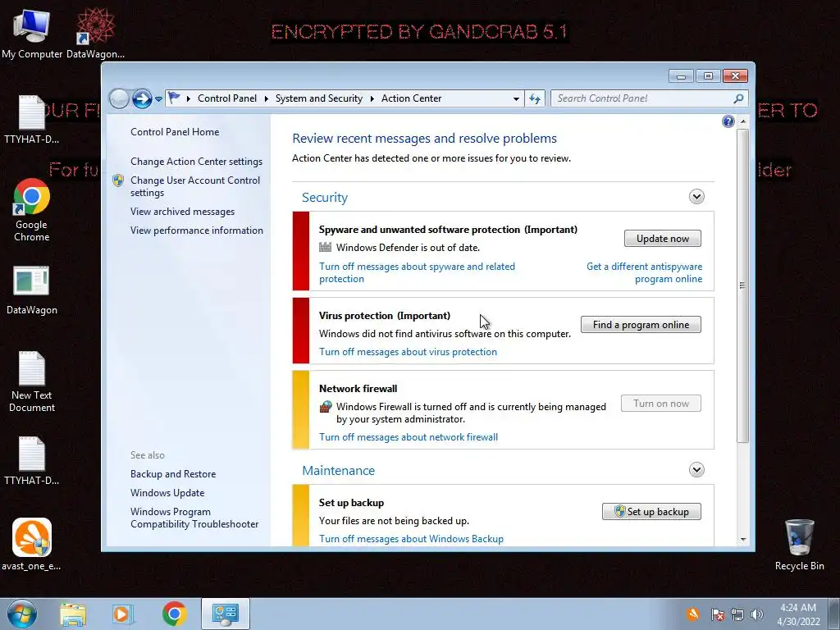
Task: Turn off messages about Windows Backup
Action: (411, 539)
